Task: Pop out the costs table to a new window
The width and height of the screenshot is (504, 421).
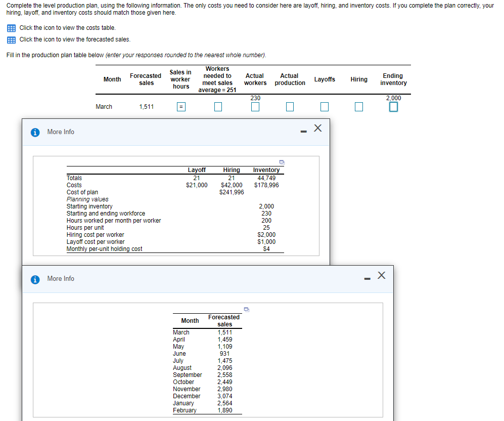Action: click(x=282, y=161)
